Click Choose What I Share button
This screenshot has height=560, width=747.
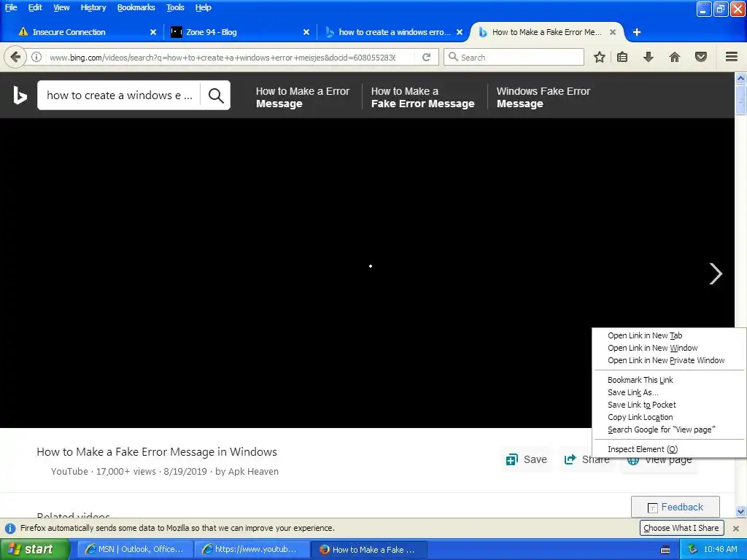pyautogui.click(x=681, y=528)
